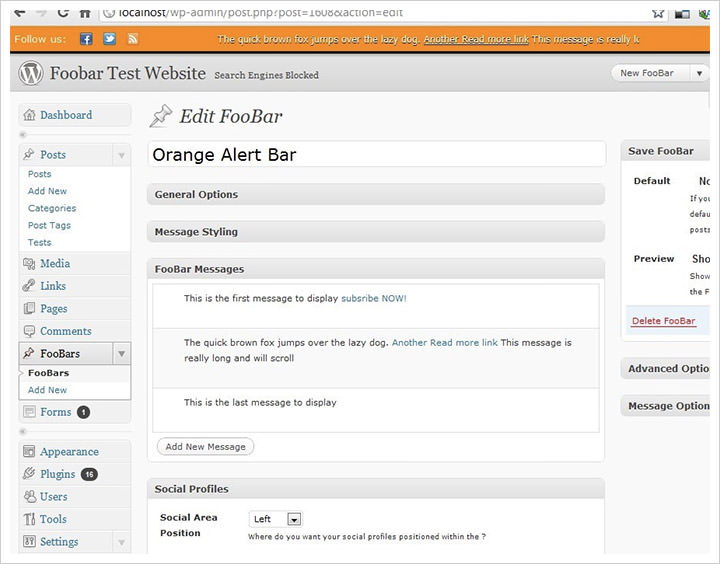Open the Plugins menu item

pyautogui.click(x=57, y=474)
